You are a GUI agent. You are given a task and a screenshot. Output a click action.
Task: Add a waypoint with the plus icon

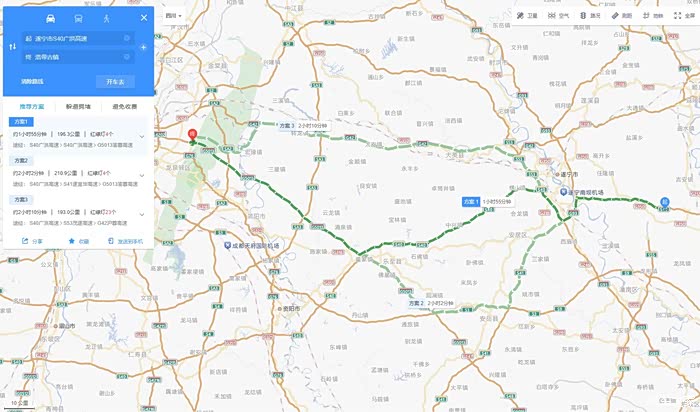(143, 47)
